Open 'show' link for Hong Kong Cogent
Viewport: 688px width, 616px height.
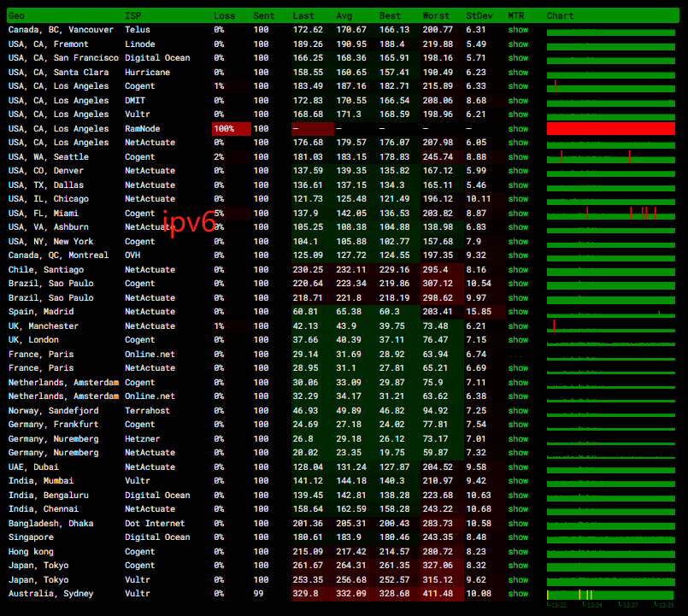click(x=518, y=552)
